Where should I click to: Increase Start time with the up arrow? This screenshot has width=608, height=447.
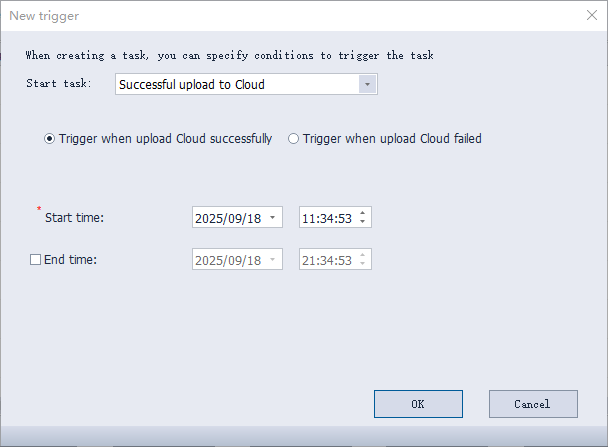pyautogui.click(x=363, y=213)
